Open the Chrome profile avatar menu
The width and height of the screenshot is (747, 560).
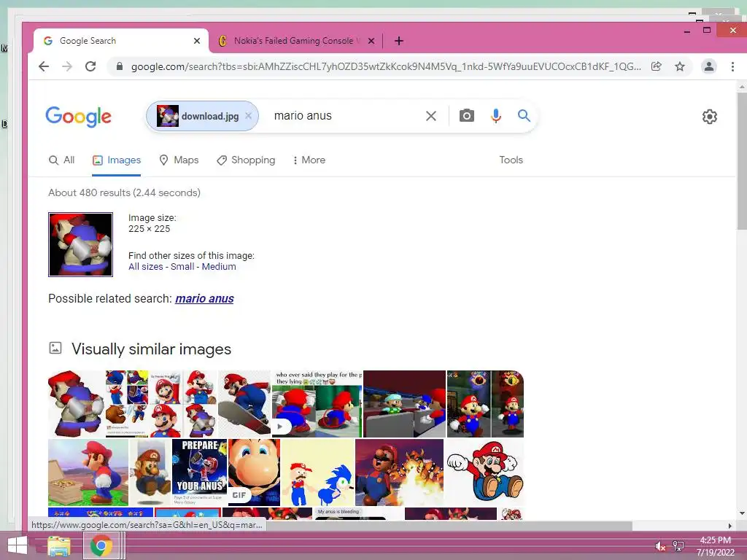tap(709, 66)
